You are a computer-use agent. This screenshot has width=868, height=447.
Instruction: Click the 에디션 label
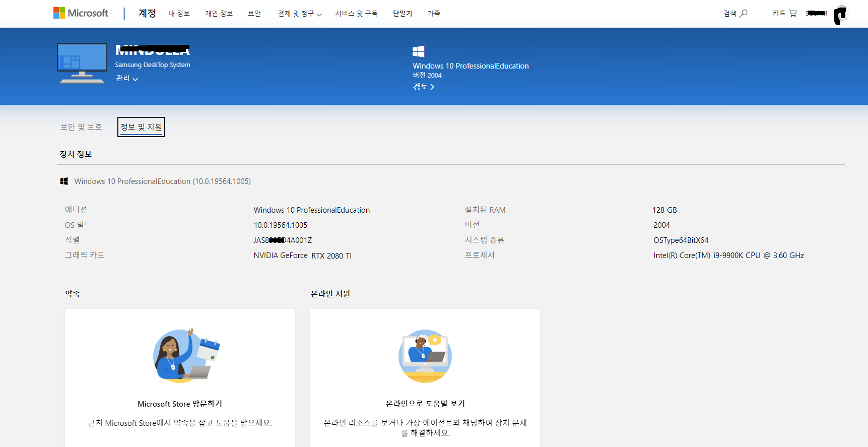[x=76, y=210]
